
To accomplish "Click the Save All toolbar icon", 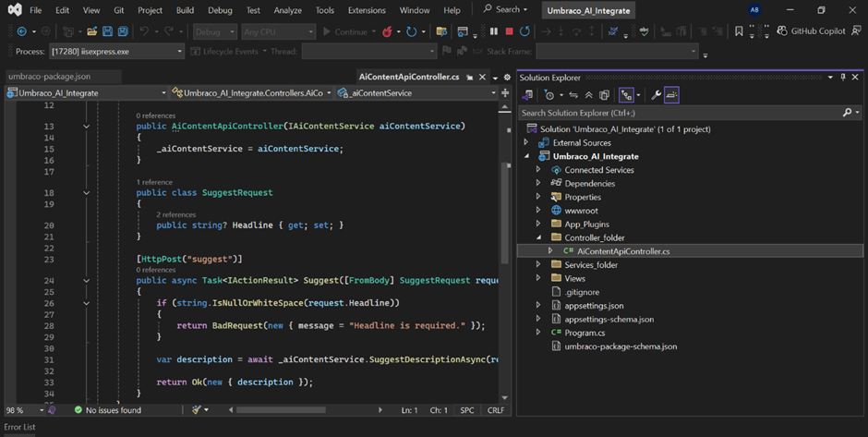I will [x=122, y=32].
